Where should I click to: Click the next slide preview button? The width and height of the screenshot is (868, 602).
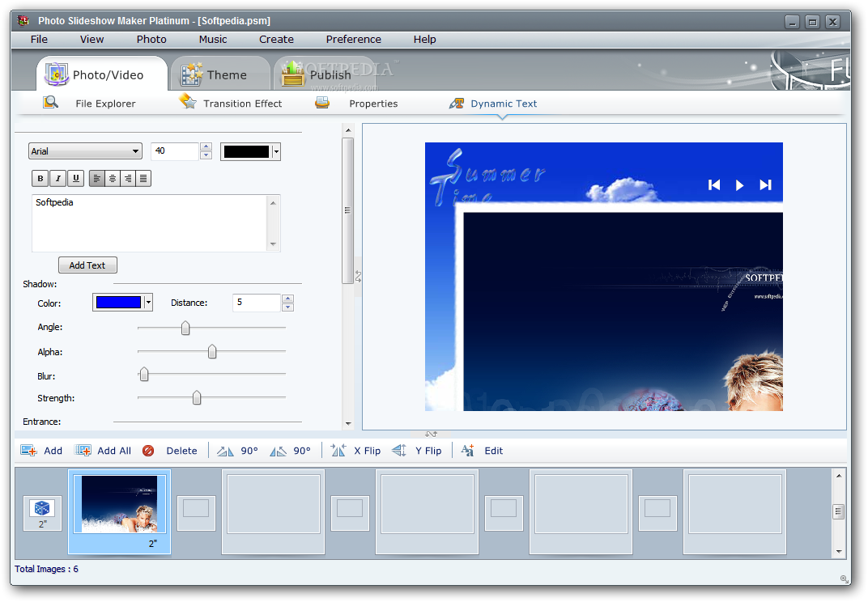pos(766,184)
